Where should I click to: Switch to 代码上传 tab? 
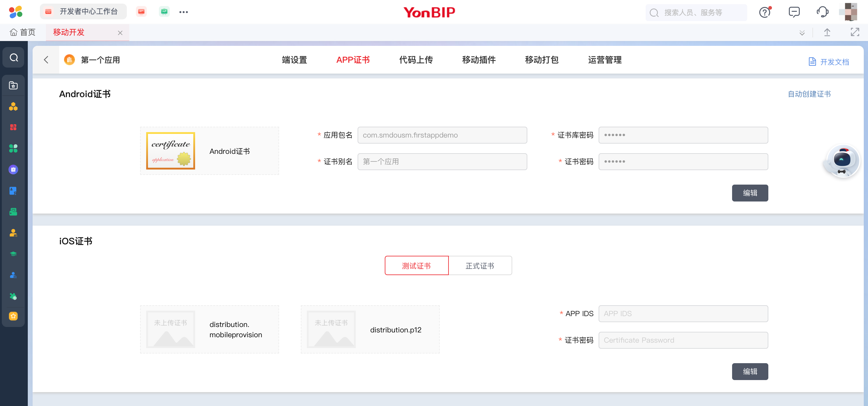[x=416, y=60]
